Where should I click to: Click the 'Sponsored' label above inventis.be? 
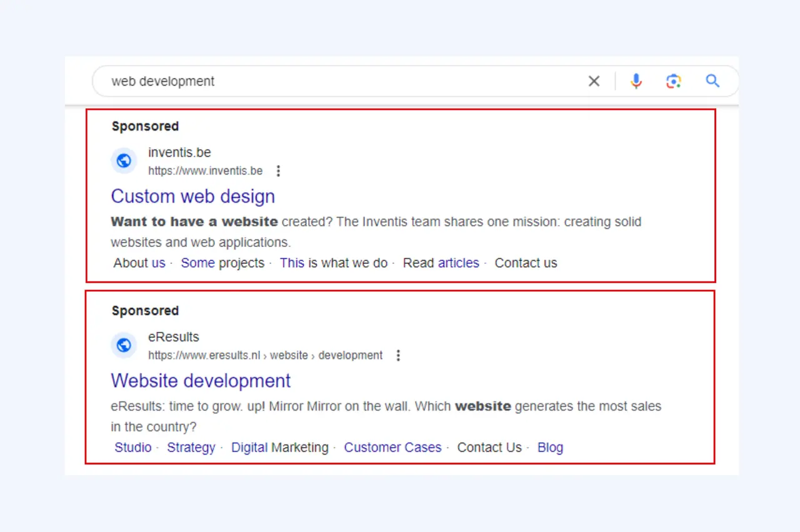point(145,126)
